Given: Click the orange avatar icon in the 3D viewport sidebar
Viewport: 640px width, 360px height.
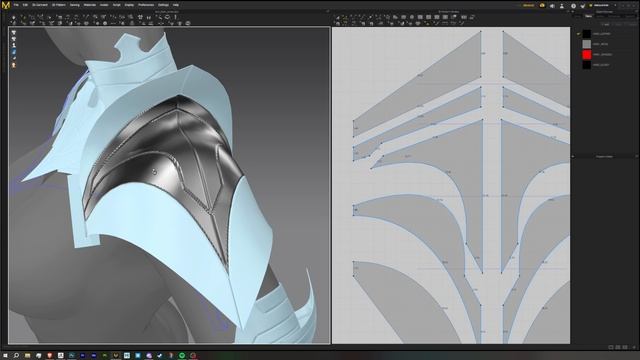Looking at the screenshot, I should click(14, 65).
